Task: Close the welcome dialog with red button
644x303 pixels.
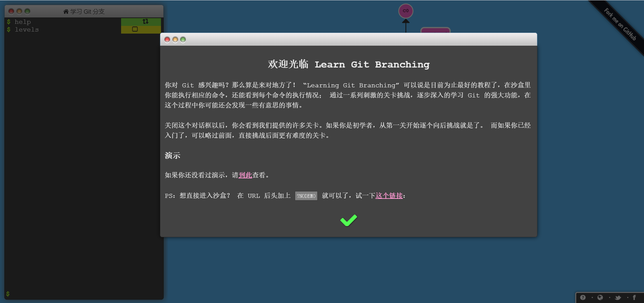Action: point(167,40)
